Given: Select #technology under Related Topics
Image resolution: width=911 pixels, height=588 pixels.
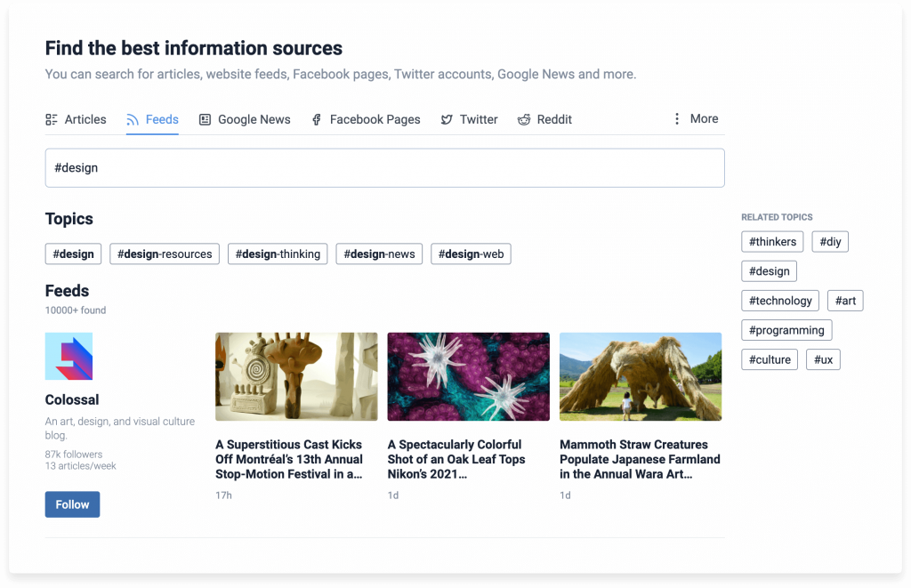Looking at the screenshot, I should pyautogui.click(x=780, y=300).
